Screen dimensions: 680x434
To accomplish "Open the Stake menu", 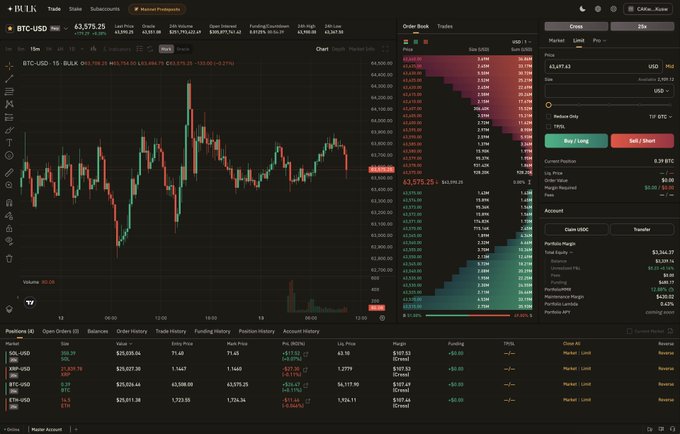I will click(x=75, y=9).
